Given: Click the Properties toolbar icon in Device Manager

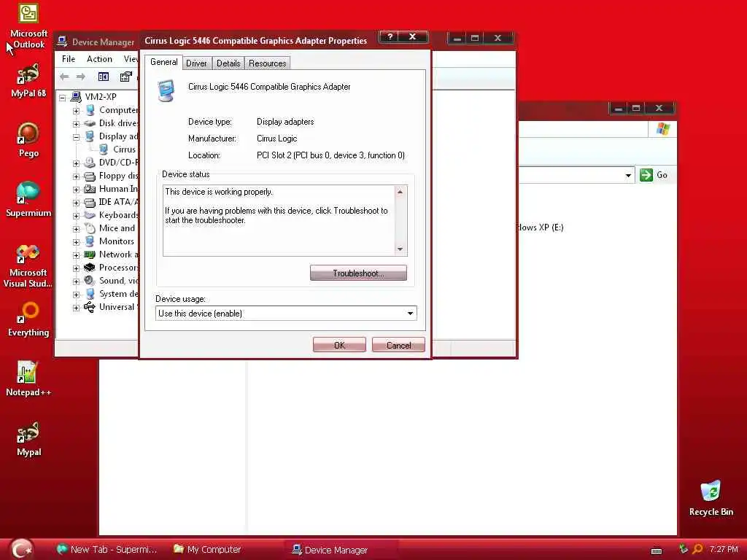Looking at the screenshot, I should [x=125, y=77].
